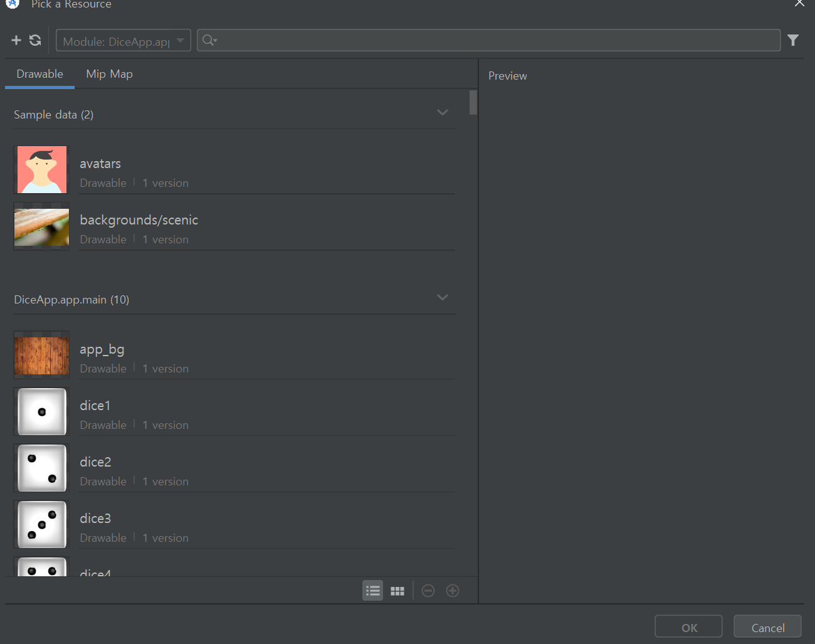Click the 'dice2' resource name
This screenshot has height=644, width=815.
click(95, 462)
